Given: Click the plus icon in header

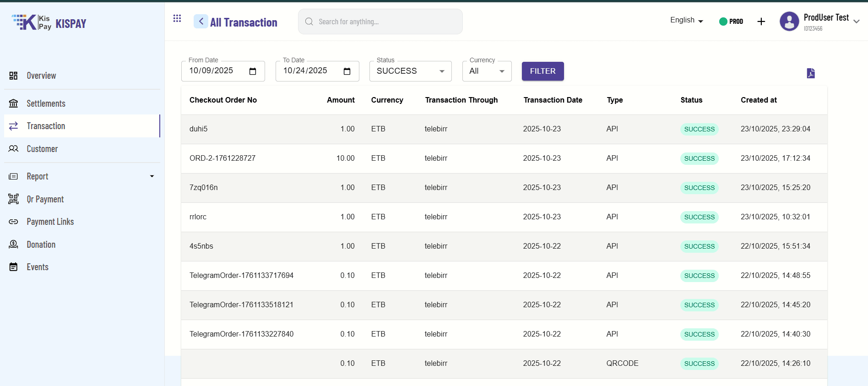Looking at the screenshot, I should pyautogui.click(x=761, y=22).
